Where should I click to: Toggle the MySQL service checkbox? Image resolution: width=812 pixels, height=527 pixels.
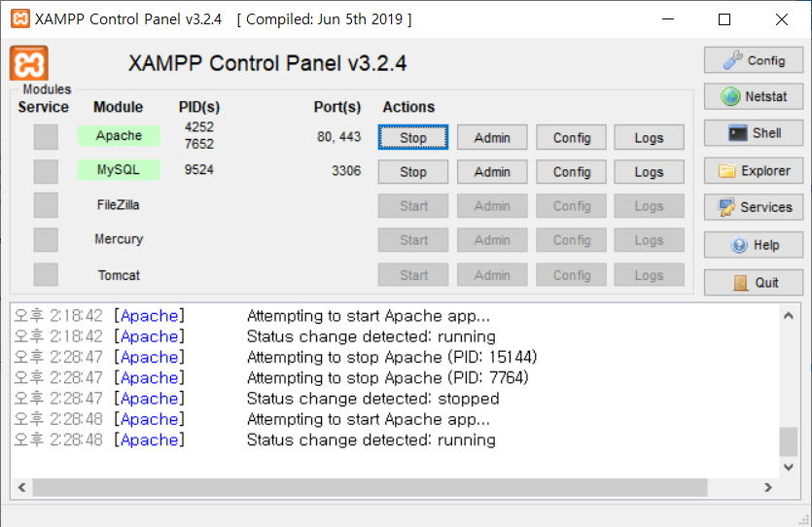coord(46,171)
